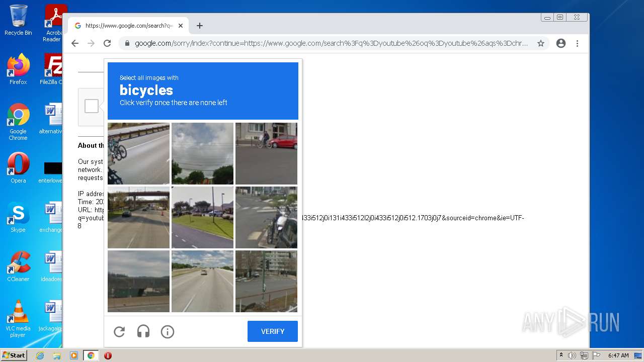Screen dimensions: 644x362
Task: Open Windows Start menu
Action: (x=14, y=355)
